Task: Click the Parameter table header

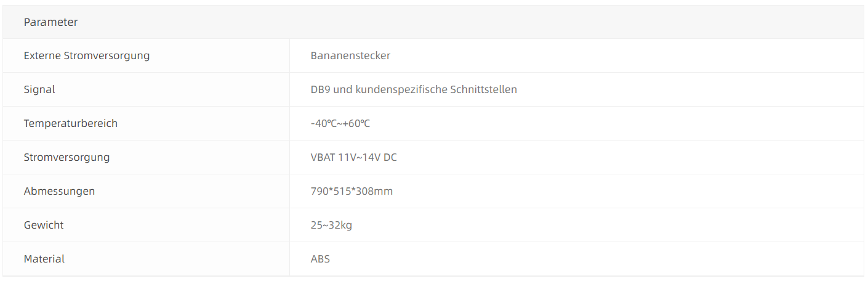Action: click(x=50, y=22)
